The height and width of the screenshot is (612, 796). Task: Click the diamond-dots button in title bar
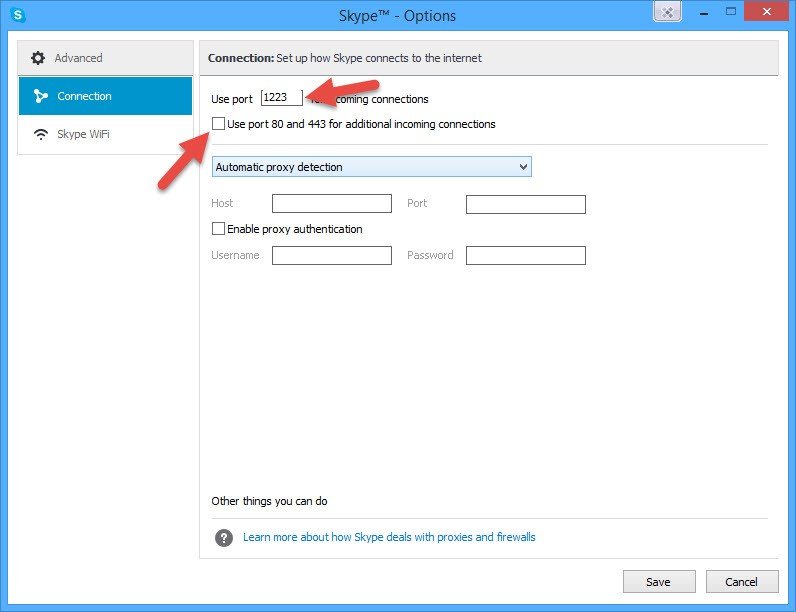668,12
